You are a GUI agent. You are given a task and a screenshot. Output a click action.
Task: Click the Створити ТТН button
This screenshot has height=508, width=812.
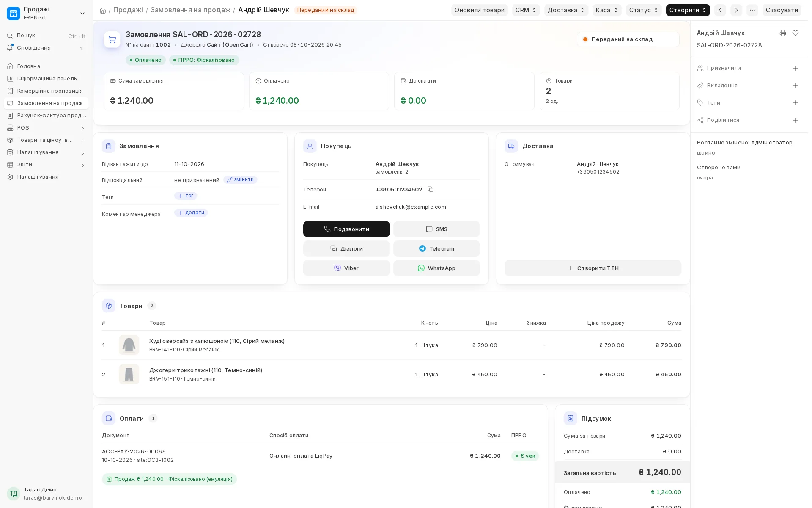(x=593, y=268)
